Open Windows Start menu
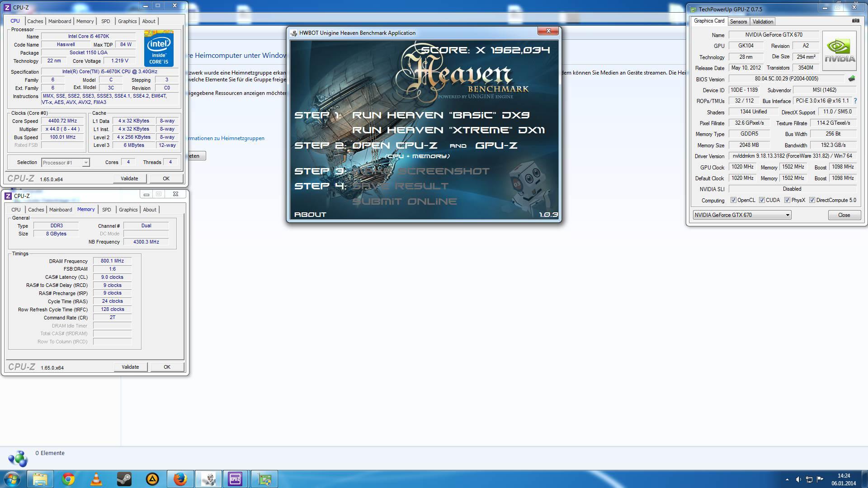Viewport: 868px width, 488px height. click(12, 479)
